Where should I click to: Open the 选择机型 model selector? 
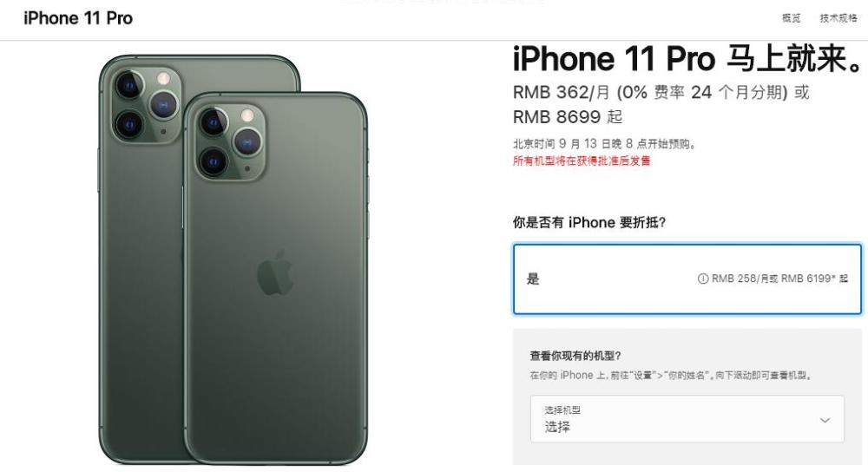[687, 419]
